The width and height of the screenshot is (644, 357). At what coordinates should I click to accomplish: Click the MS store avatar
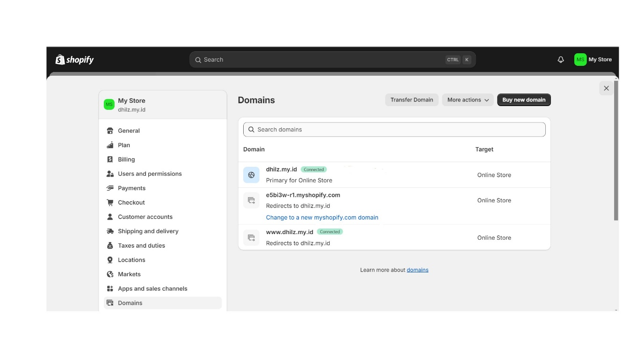(580, 59)
